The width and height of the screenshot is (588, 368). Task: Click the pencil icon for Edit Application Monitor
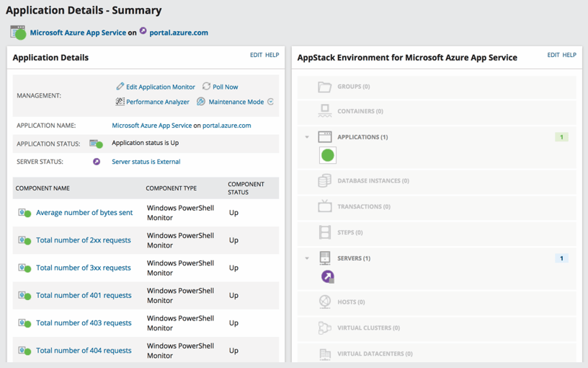point(120,87)
